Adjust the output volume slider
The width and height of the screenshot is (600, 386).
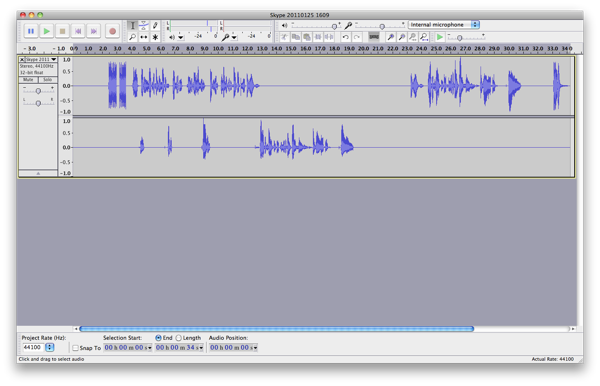click(334, 26)
